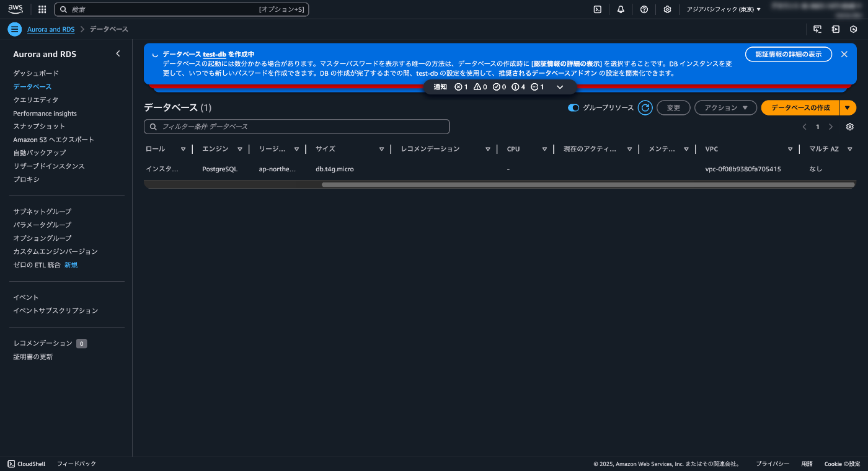Click the db.t4g.micro size cell

click(x=335, y=169)
